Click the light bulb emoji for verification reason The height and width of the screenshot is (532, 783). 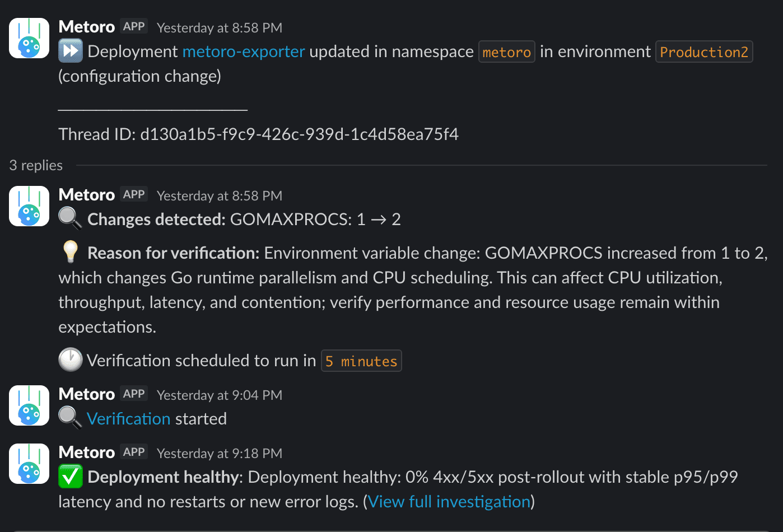pos(70,252)
